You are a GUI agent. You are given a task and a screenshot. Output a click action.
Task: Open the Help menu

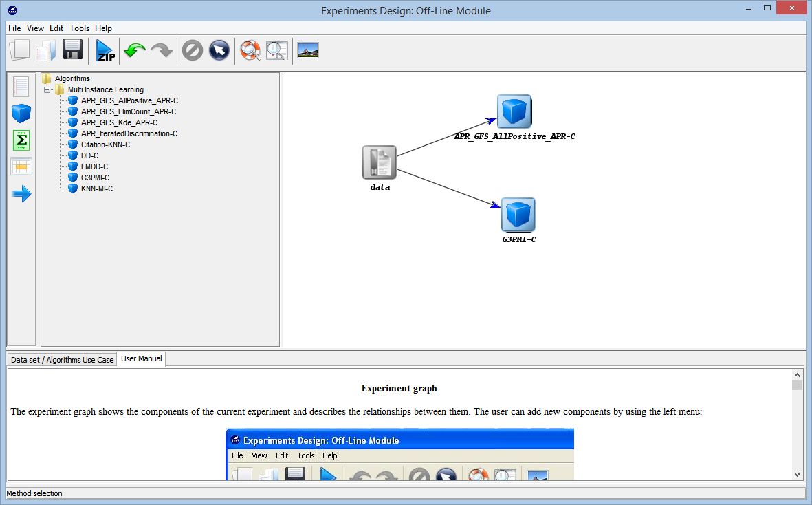click(x=104, y=28)
